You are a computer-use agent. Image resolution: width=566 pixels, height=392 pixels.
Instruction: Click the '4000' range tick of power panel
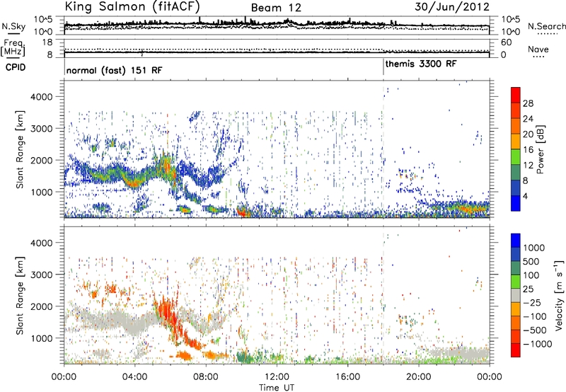click(41, 97)
